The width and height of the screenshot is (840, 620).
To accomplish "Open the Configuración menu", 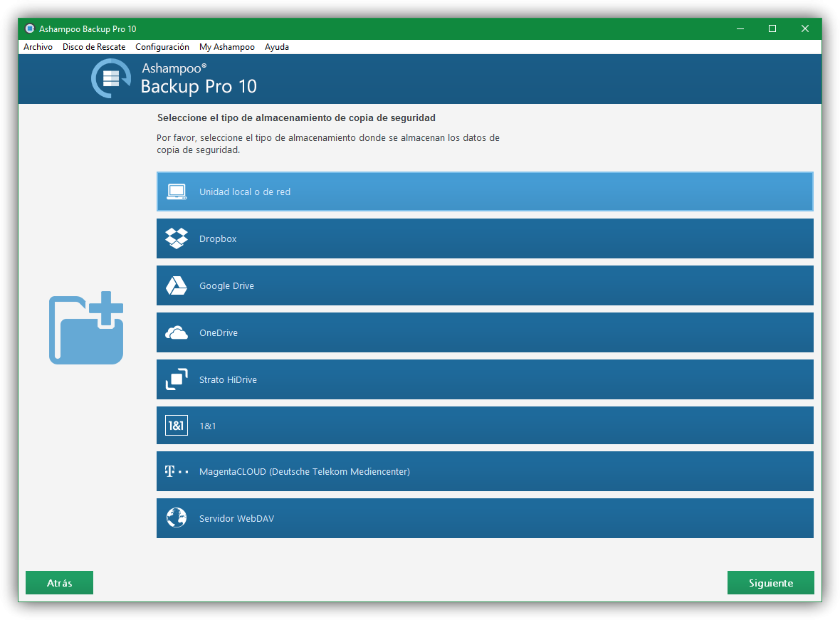I will coord(162,47).
